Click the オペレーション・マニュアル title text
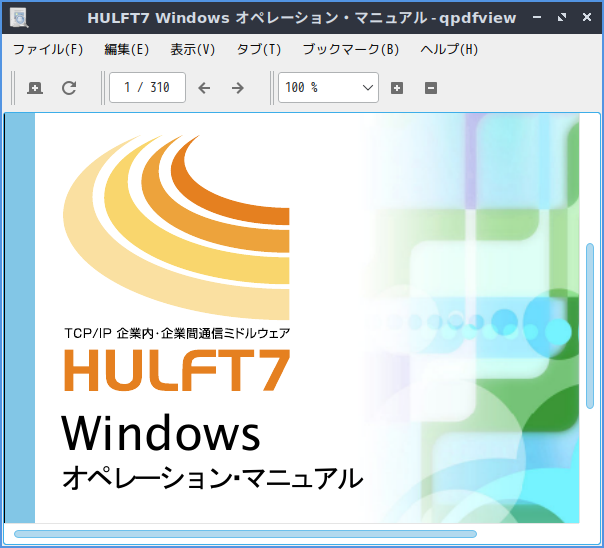Screen dimensions: 604x548 tap(213, 478)
